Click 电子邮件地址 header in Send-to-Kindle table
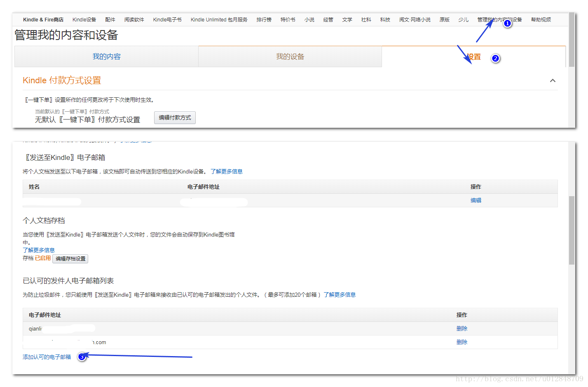Screen dimensions: 588x387 (204, 187)
